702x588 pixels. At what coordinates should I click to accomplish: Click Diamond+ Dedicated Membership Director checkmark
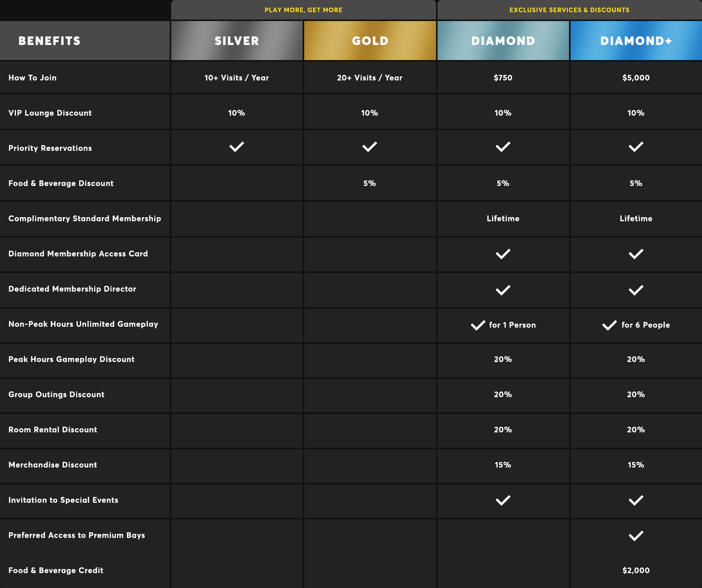tap(636, 290)
